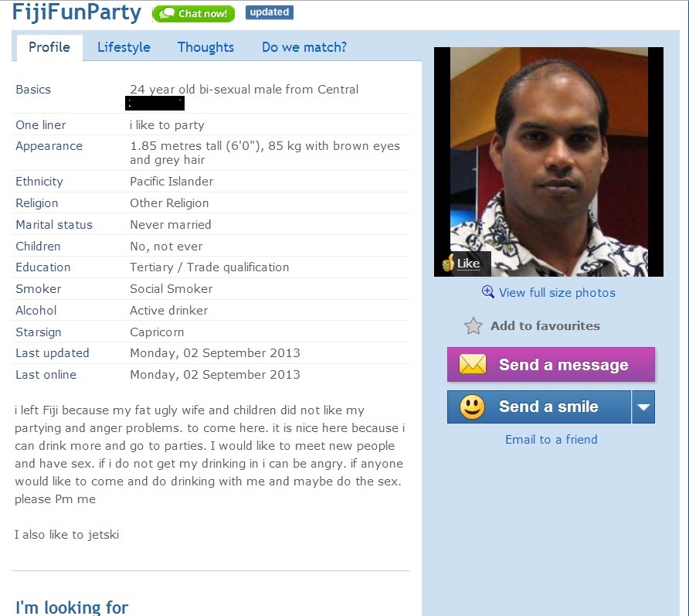Click the magnifier icon beside View full size photos
The height and width of the screenshot is (616, 689).
tap(487, 292)
